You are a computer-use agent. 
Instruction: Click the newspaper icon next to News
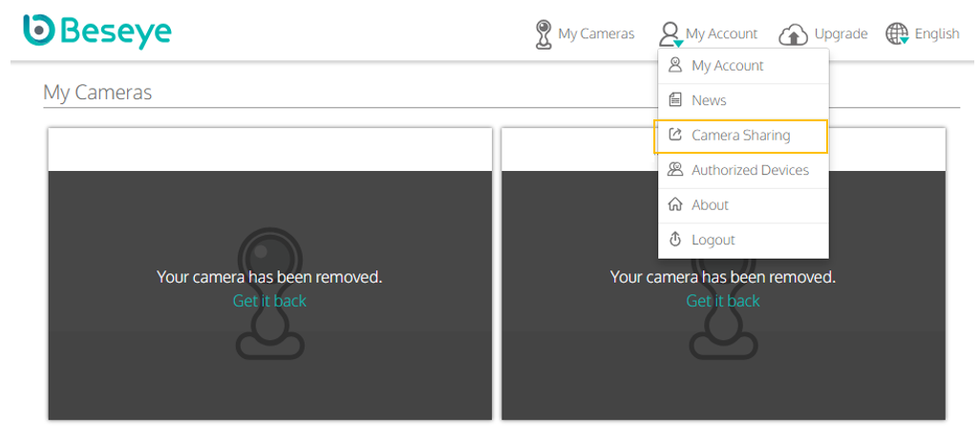tap(675, 100)
